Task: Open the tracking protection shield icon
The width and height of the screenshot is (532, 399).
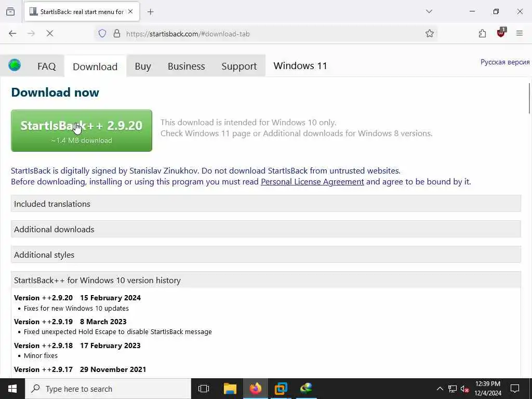Action: click(102, 33)
